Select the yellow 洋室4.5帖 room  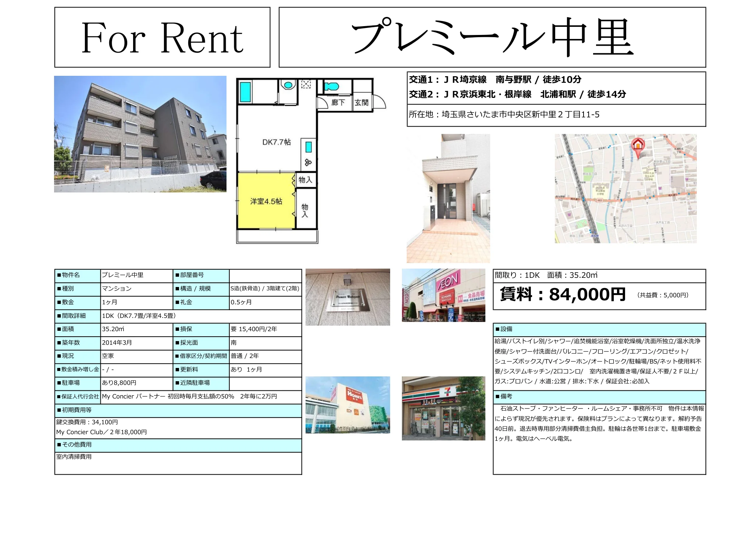266,201
